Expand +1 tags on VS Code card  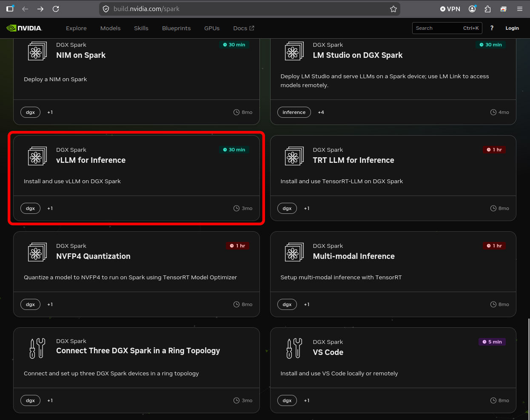(307, 400)
